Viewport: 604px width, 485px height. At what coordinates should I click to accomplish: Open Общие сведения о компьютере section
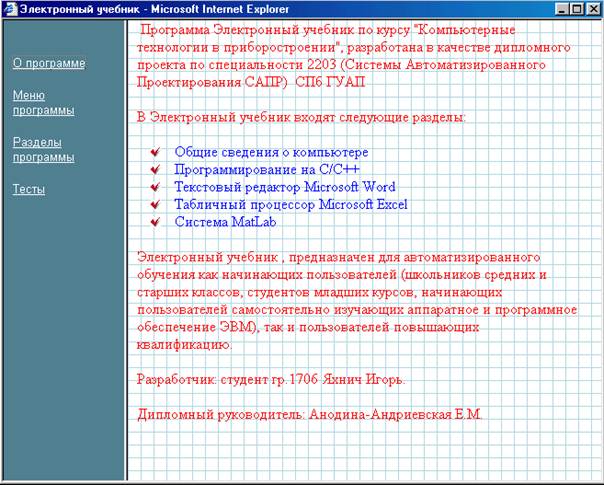pyautogui.click(x=271, y=152)
